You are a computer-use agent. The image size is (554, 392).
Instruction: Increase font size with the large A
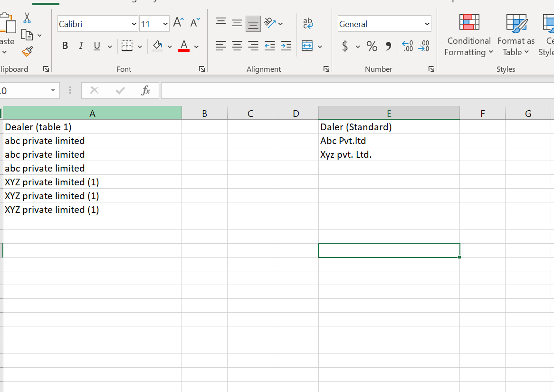179,23
